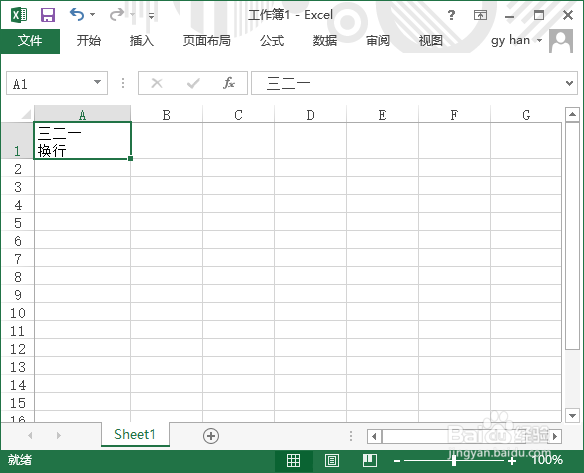Switch to Normal view

(293, 461)
